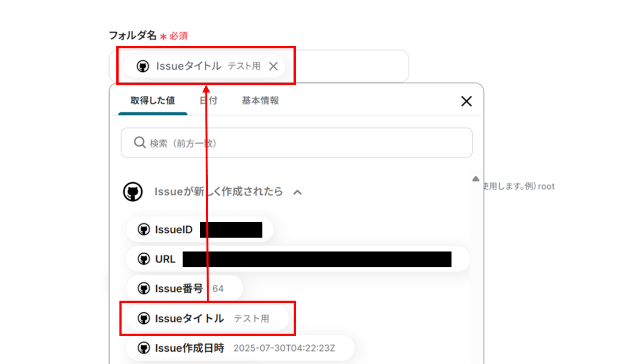Click GitHub icon on IssueID chip
Screen dimensions: 631x364
[x=144, y=229]
